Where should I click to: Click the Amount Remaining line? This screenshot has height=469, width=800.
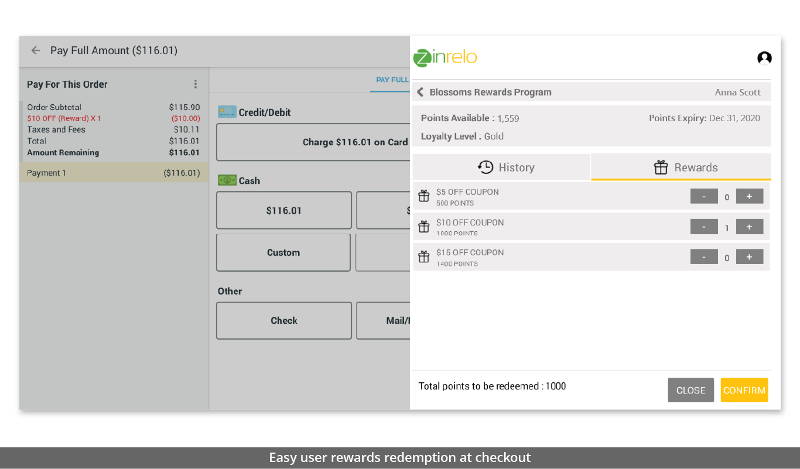113,153
